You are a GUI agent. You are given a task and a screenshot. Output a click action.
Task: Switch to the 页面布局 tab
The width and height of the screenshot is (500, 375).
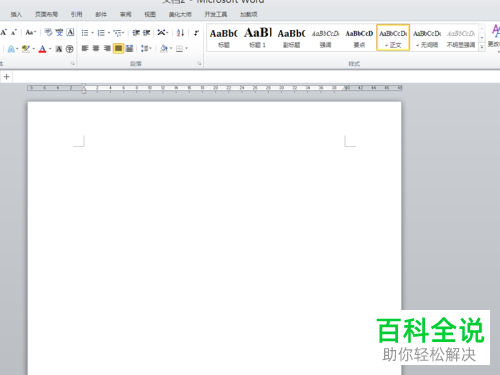(46, 14)
